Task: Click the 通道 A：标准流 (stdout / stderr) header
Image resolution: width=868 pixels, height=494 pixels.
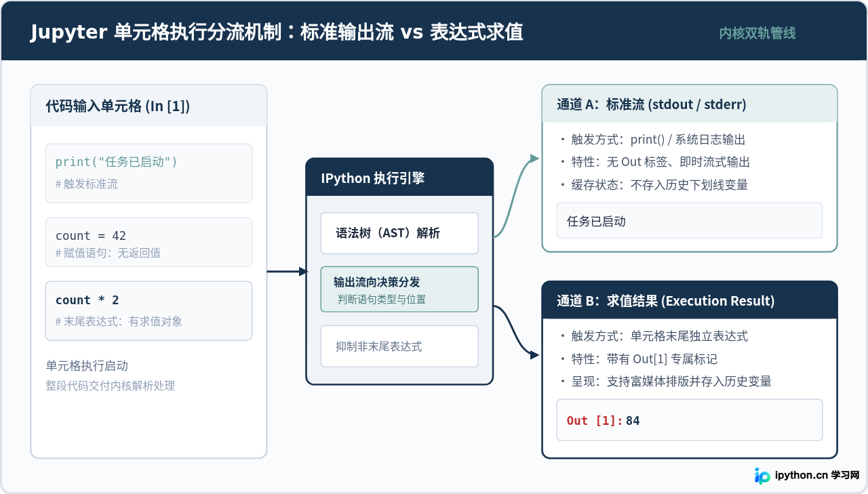Action: tap(690, 104)
